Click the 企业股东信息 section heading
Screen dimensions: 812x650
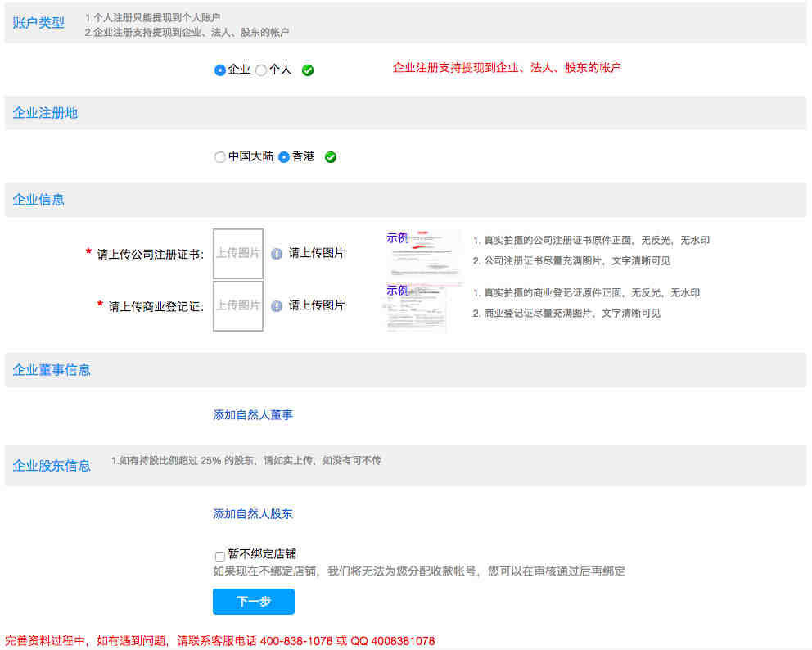pyautogui.click(x=52, y=466)
